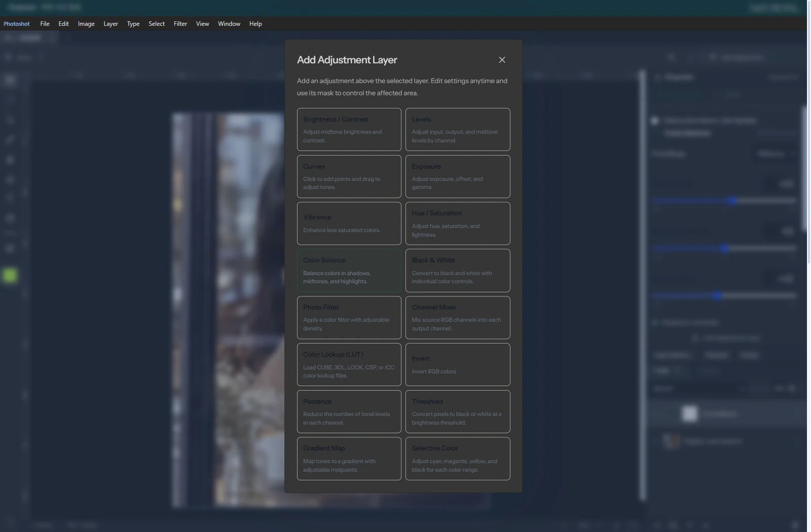Choose the Hue / Saturation adjustment
Viewport: 811px width, 532px height.
458,223
